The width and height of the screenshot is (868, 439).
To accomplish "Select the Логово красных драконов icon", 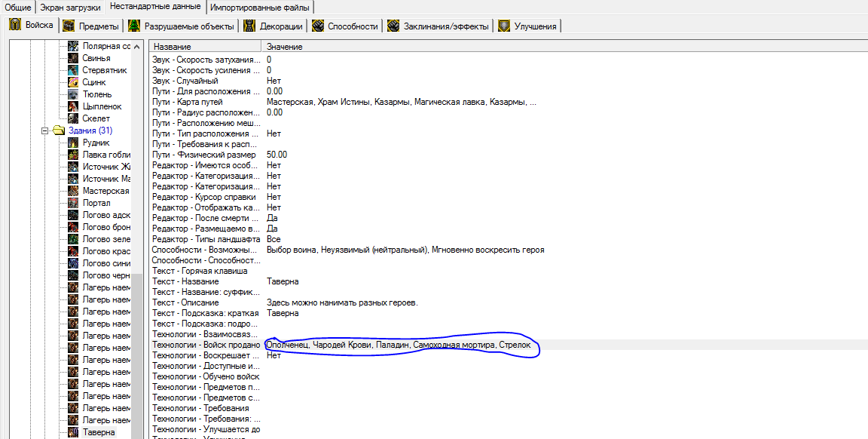I will click(73, 251).
